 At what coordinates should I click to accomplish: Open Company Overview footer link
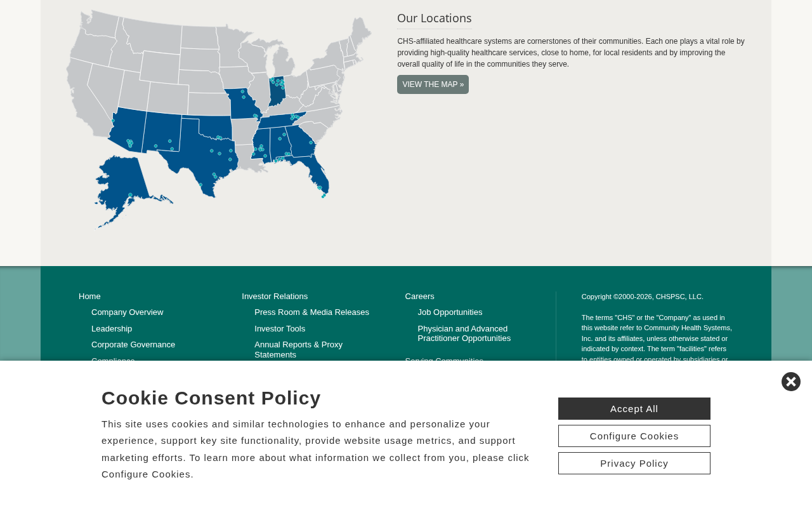pos(127,312)
